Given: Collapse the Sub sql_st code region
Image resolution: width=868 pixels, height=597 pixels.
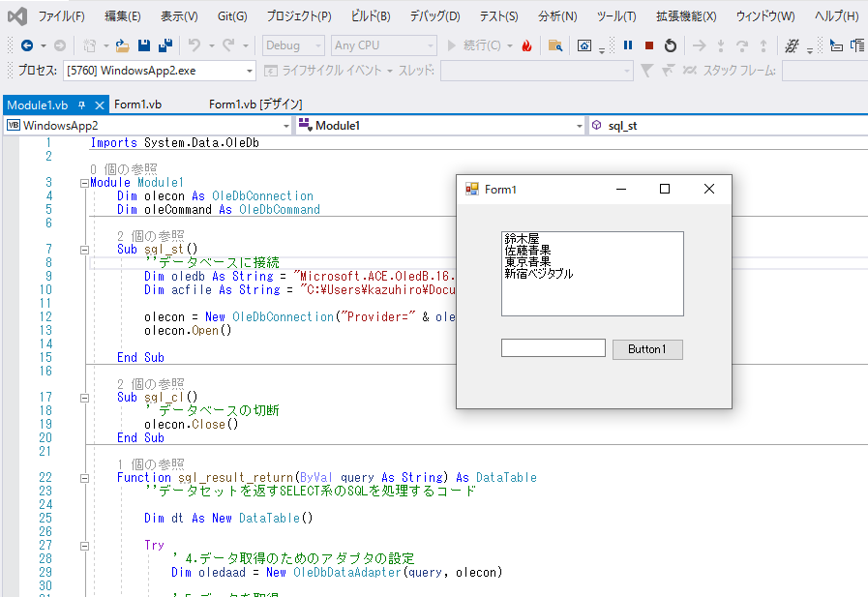Looking at the screenshot, I should 84,250.
